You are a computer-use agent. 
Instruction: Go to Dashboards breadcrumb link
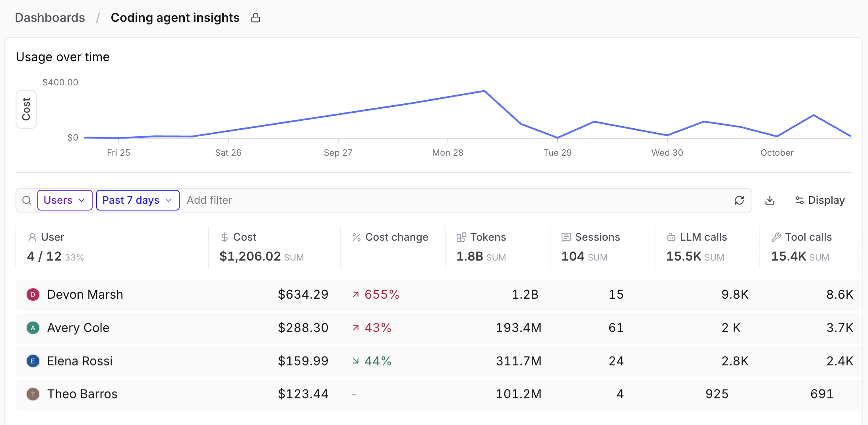pyautogui.click(x=50, y=17)
